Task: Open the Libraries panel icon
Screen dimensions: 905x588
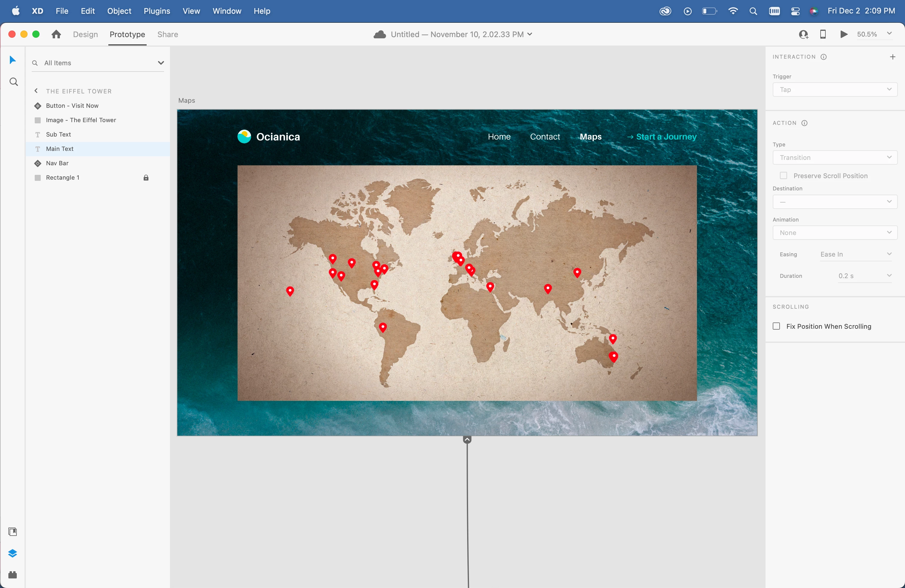Action: point(13,531)
